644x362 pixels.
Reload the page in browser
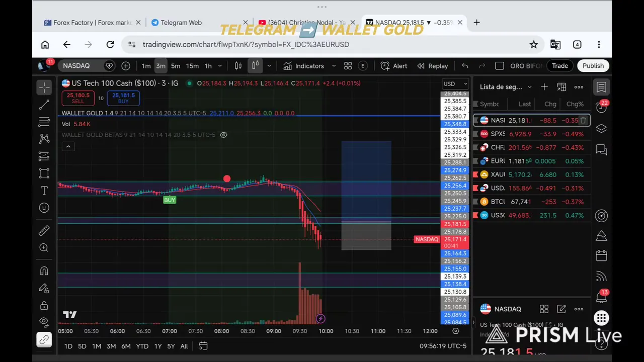click(110, 44)
